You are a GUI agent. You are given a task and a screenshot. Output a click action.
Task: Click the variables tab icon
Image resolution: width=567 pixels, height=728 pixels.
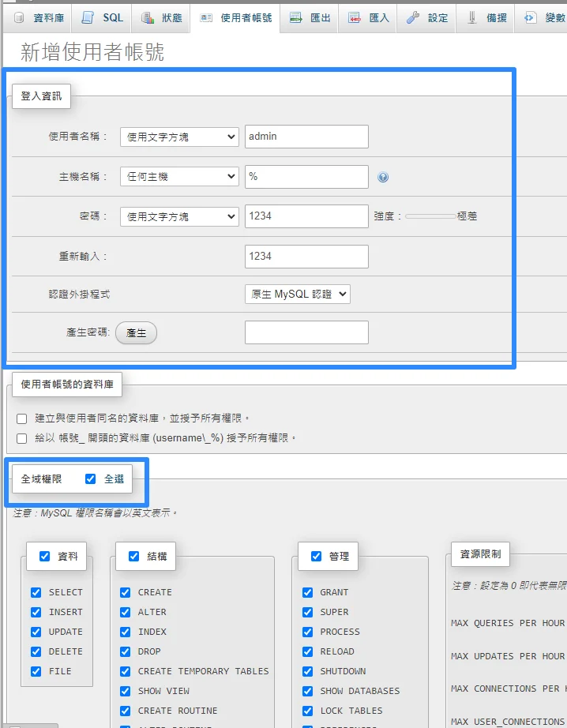pos(530,18)
